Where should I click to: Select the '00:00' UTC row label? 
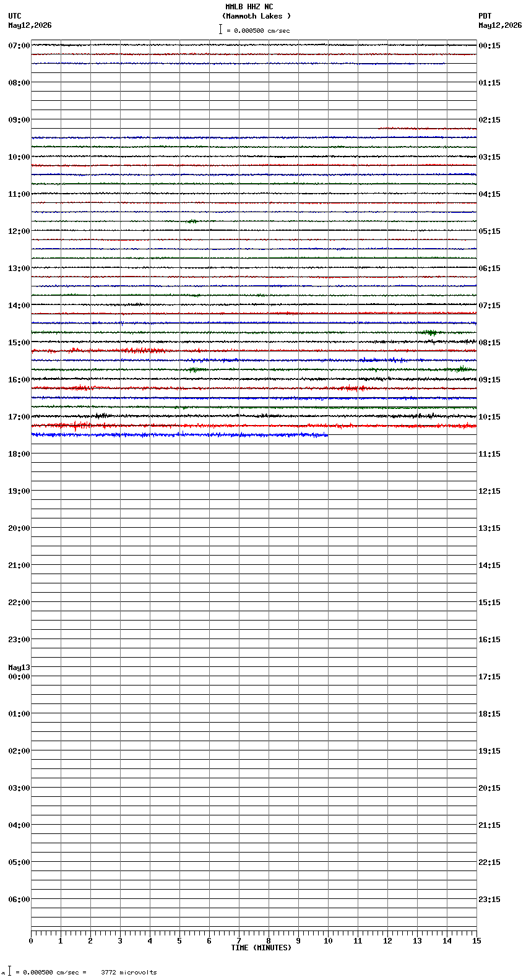(19, 677)
